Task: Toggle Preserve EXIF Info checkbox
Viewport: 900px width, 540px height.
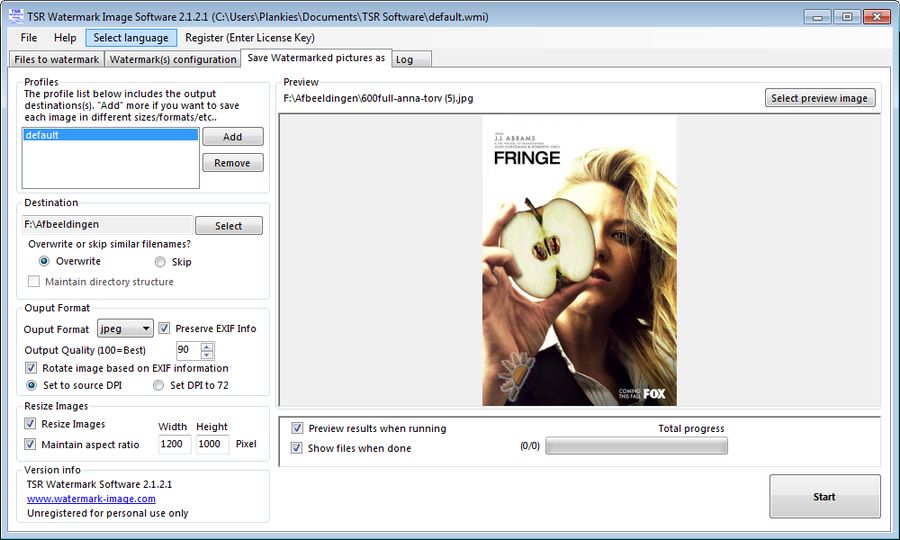Action: [x=164, y=328]
